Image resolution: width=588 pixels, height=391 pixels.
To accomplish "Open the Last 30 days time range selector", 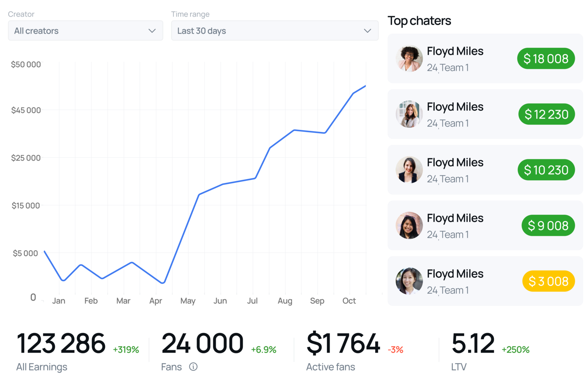I will pyautogui.click(x=275, y=30).
